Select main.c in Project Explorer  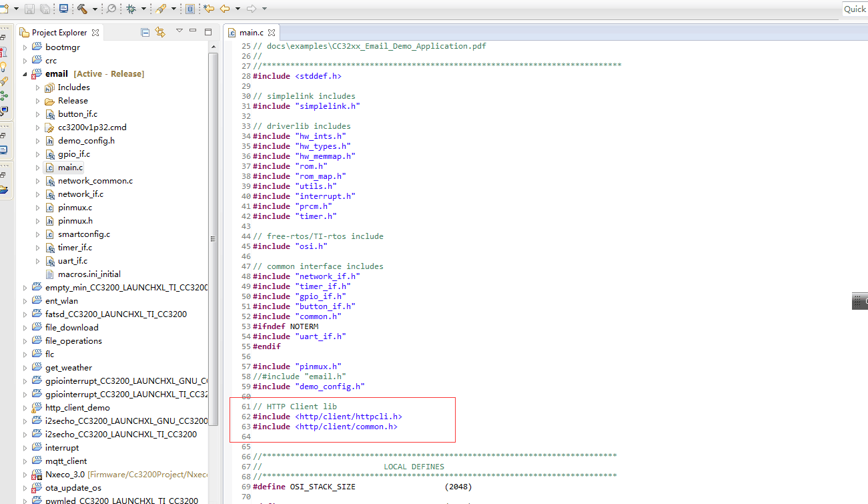[x=71, y=168]
